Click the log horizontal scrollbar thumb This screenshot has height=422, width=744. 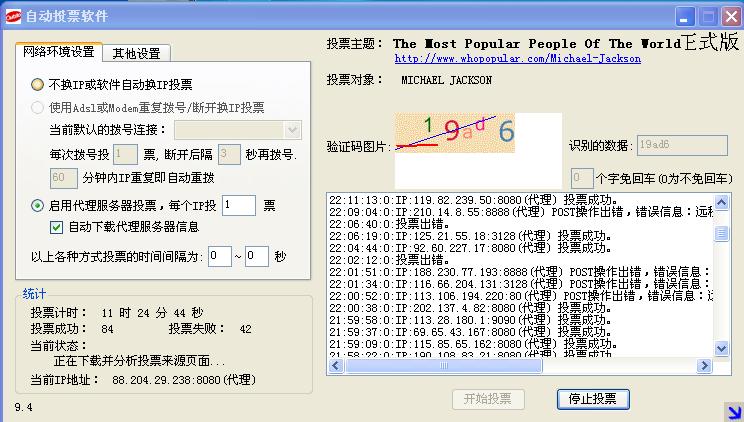pyautogui.click(x=444, y=366)
